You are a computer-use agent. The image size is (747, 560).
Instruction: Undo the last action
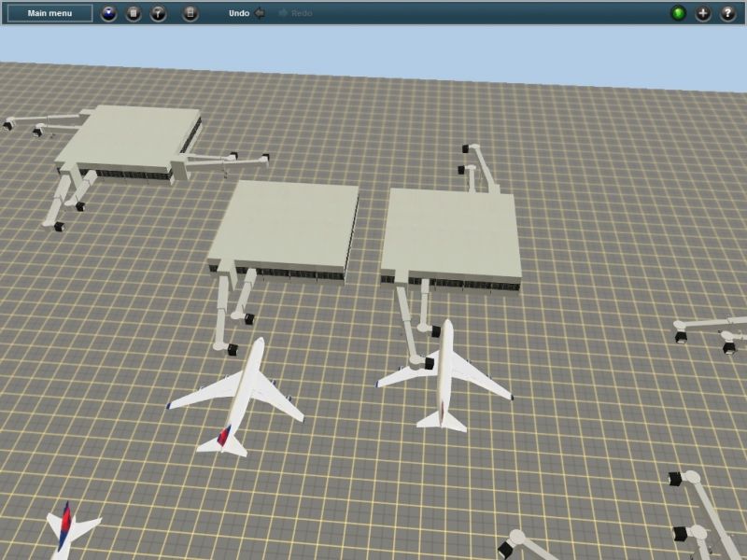click(x=247, y=13)
